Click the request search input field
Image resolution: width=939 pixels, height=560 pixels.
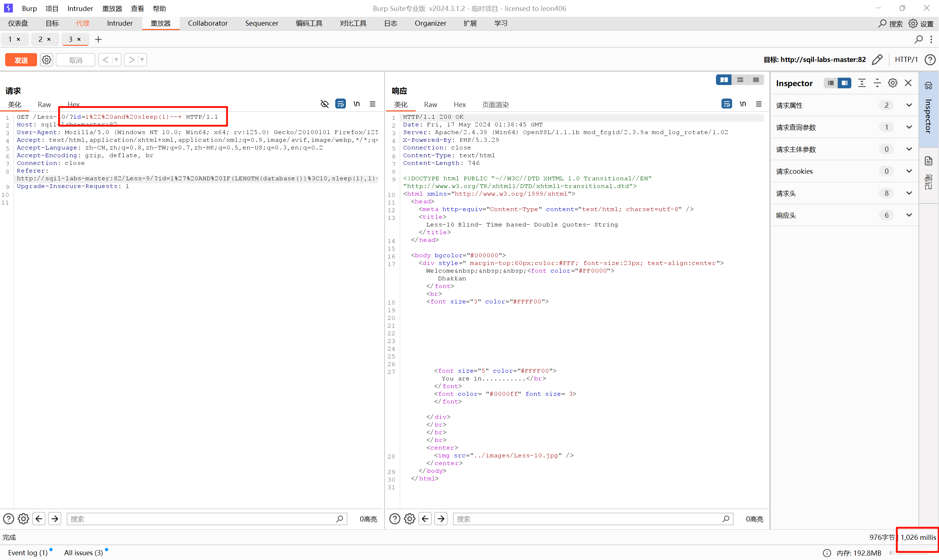207,519
